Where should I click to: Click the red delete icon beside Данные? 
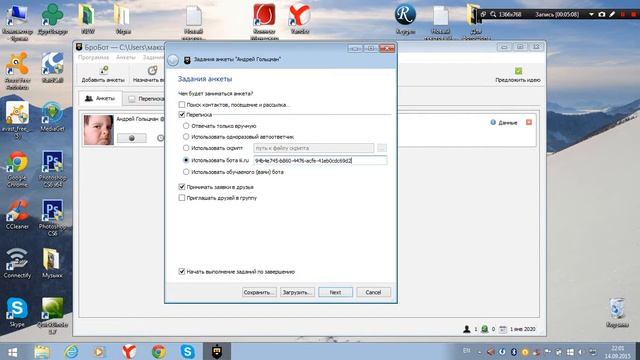point(529,122)
